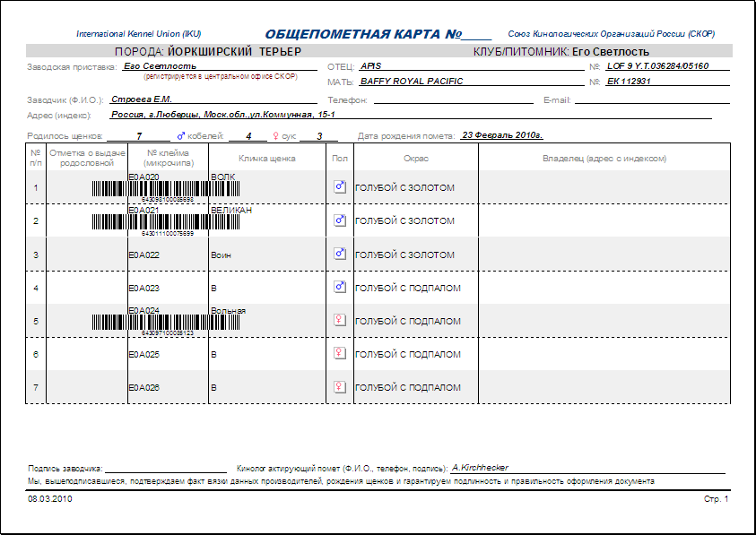The width and height of the screenshot is (756, 535).
Task: Click the female icon in row E0A025
Action: (340, 353)
